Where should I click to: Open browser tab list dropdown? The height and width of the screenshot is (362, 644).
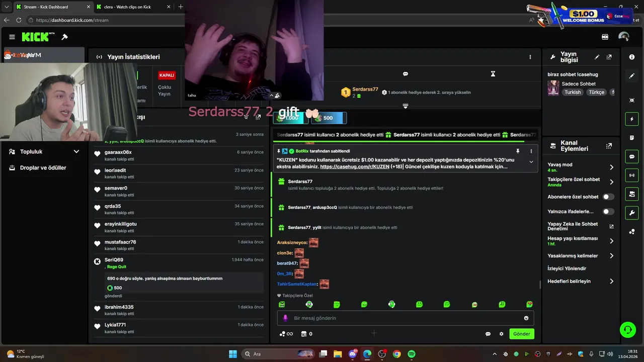pyautogui.click(x=7, y=7)
